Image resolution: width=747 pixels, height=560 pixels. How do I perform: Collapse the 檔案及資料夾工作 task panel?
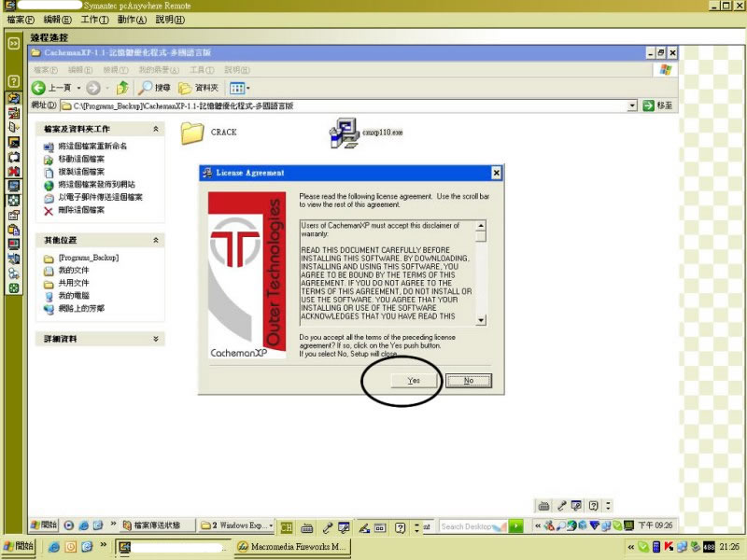(x=156, y=129)
